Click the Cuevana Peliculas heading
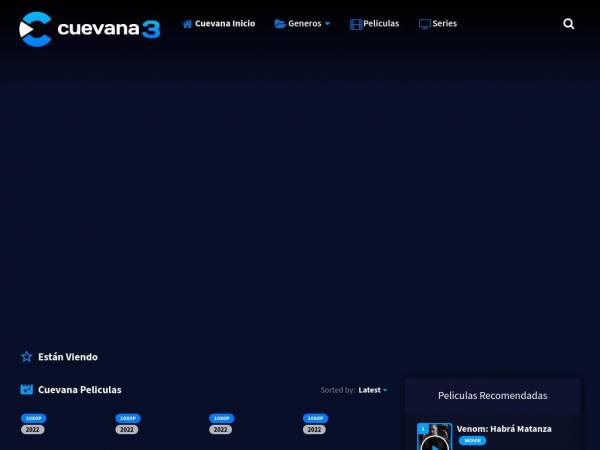 (80, 390)
